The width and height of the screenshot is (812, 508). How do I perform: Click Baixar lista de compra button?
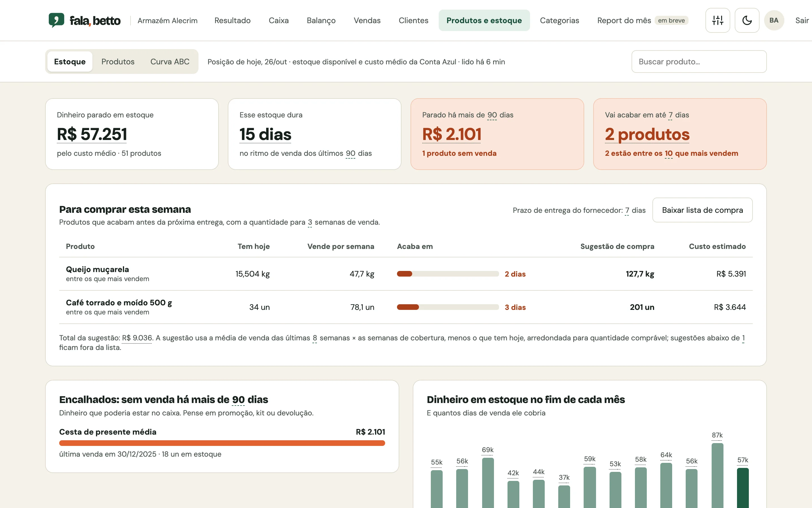702,210
